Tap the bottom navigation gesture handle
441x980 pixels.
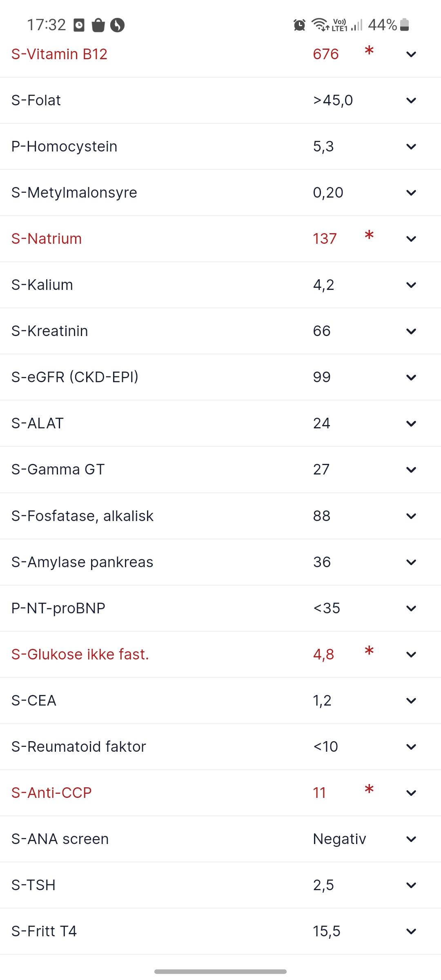(220, 971)
